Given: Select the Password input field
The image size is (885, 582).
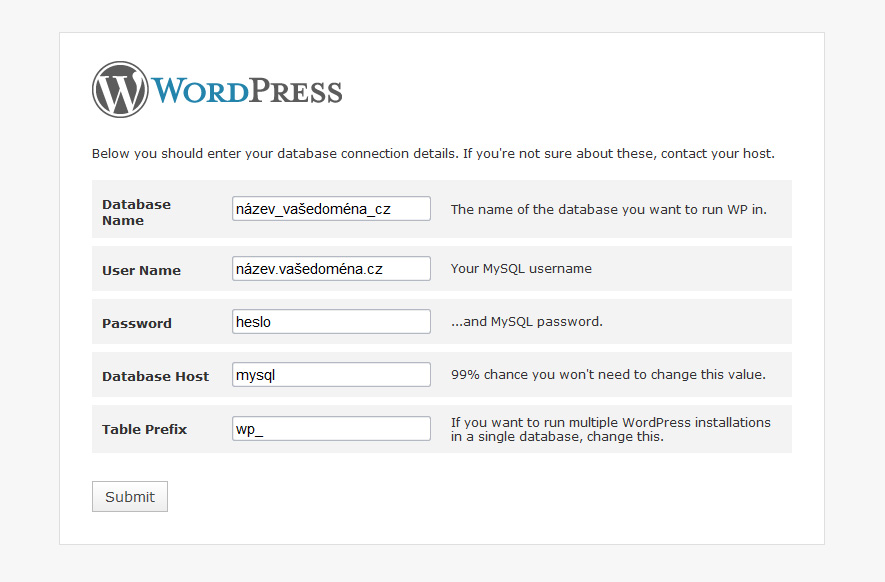Looking at the screenshot, I should click(x=331, y=322).
